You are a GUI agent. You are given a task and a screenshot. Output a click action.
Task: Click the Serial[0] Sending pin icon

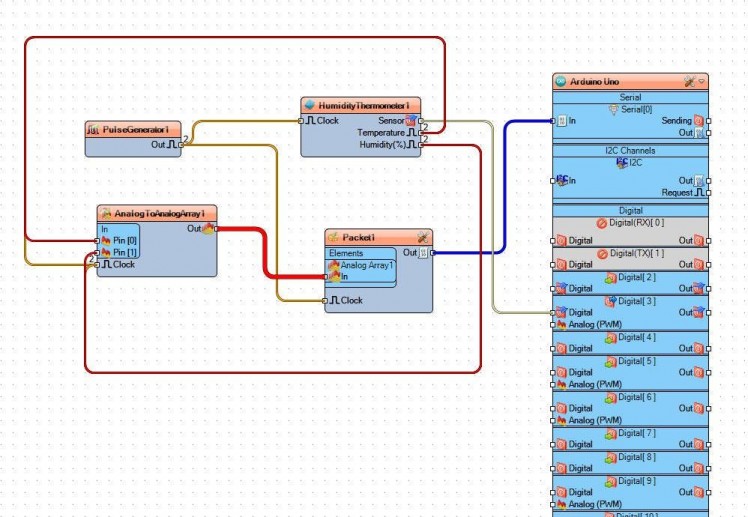pyautogui.click(x=699, y=121)
